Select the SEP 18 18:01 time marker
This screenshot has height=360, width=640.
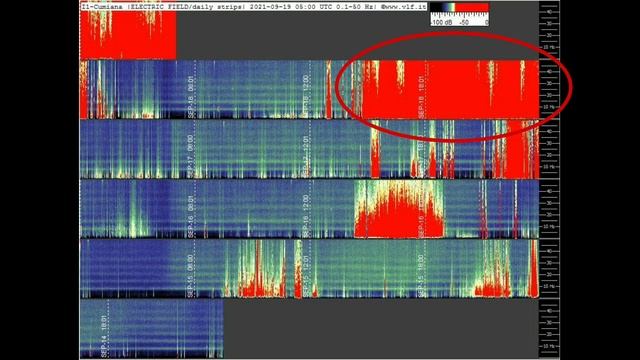point(421,97)
